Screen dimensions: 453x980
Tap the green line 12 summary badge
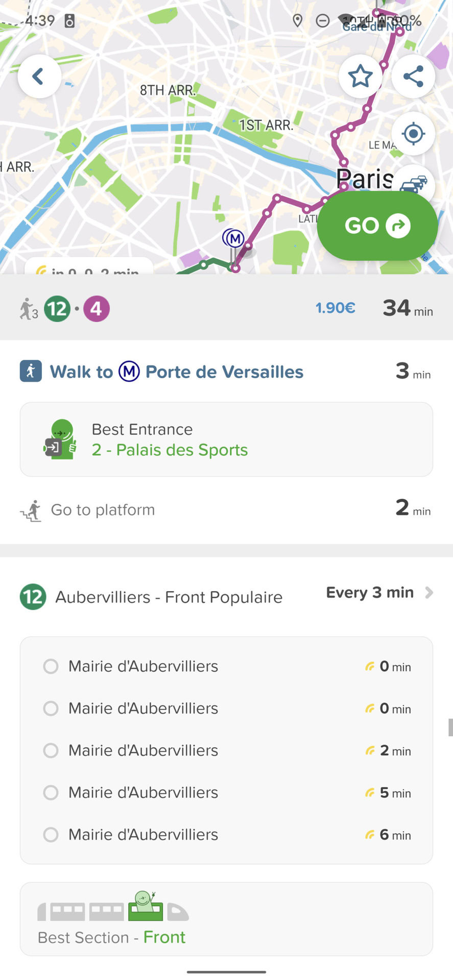[57, 309]
